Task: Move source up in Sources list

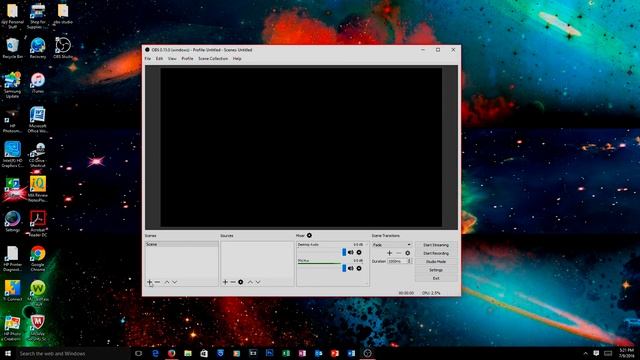Action: (x=250, y=282)
